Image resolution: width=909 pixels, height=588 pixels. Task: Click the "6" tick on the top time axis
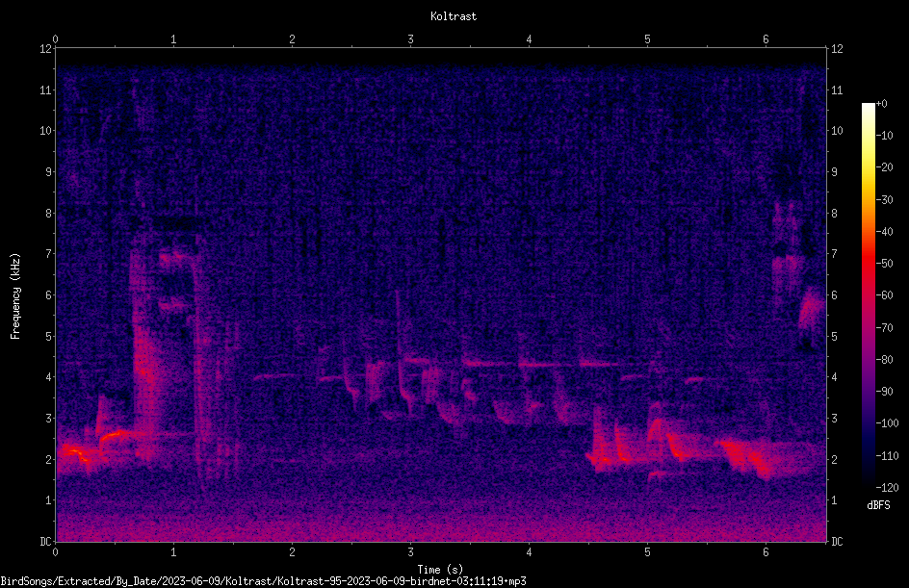[766, 39]
